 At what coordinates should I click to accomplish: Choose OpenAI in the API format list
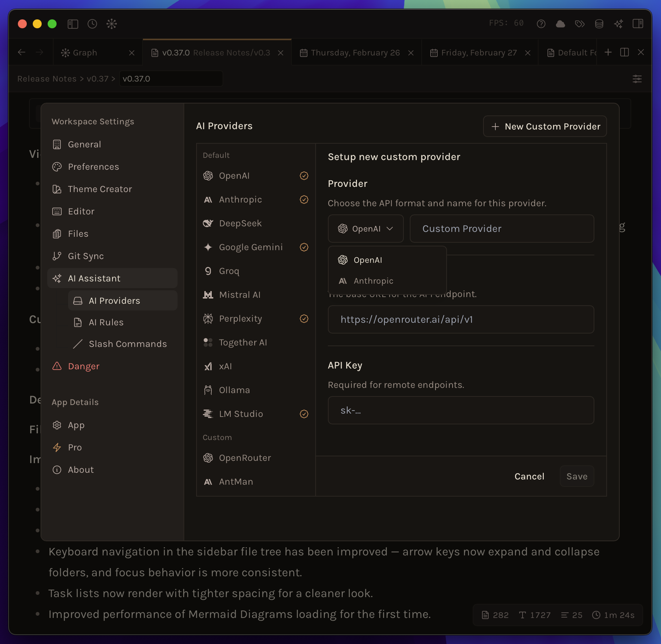[387, 260]
